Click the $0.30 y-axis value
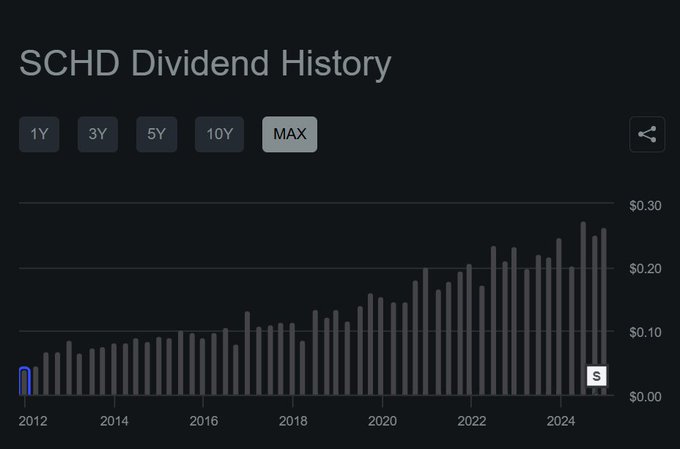680x449 pixels. coord(645,206)
